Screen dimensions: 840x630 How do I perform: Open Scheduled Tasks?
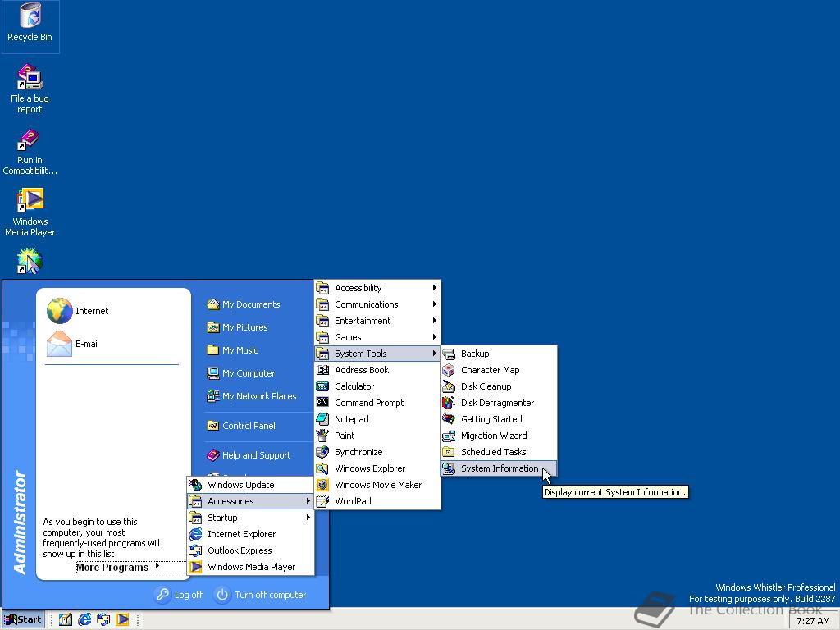click(499, 452)
